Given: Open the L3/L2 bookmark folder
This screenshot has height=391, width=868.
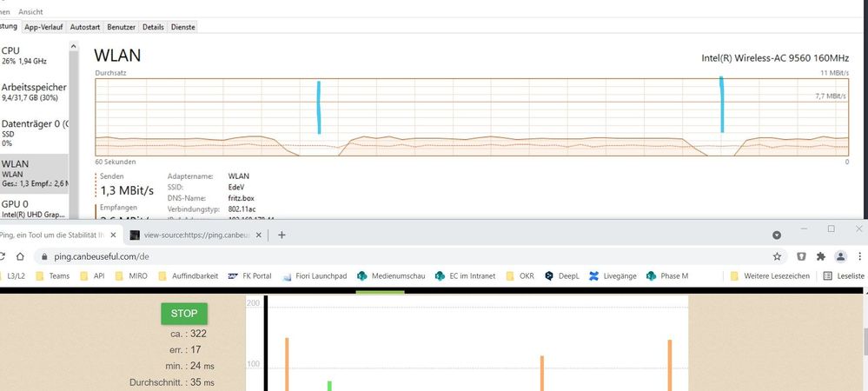Looking at the screenshot, I should (x=13, y=275).
